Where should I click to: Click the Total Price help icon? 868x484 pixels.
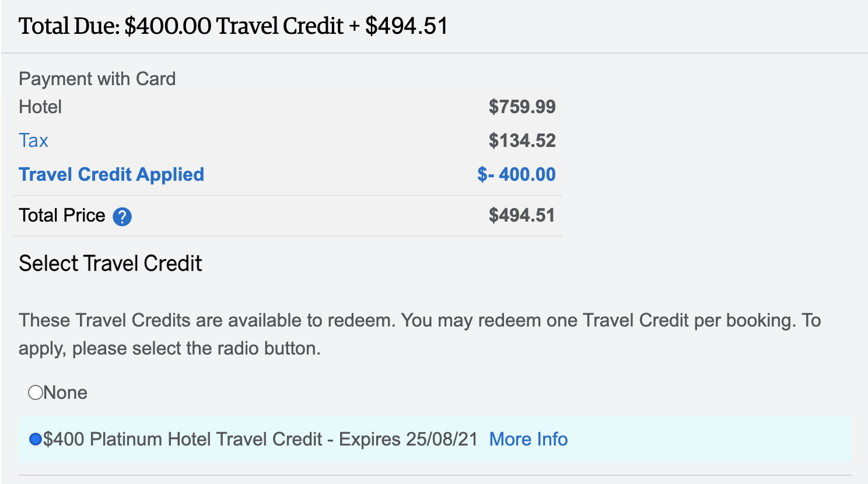coord(122,217)
